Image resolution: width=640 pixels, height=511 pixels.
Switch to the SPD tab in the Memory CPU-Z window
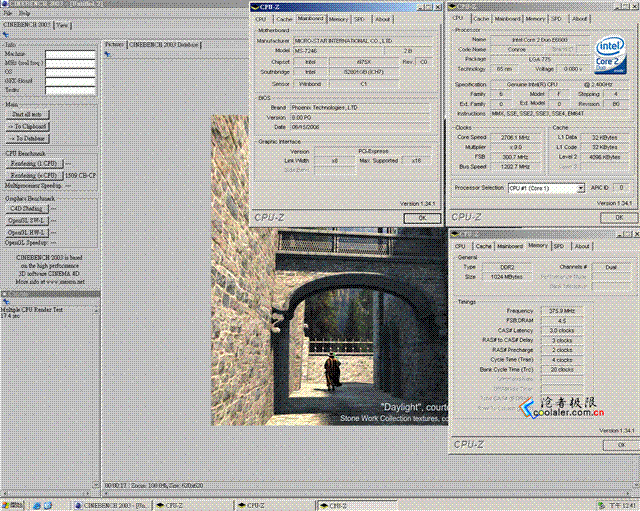(559, 246)
